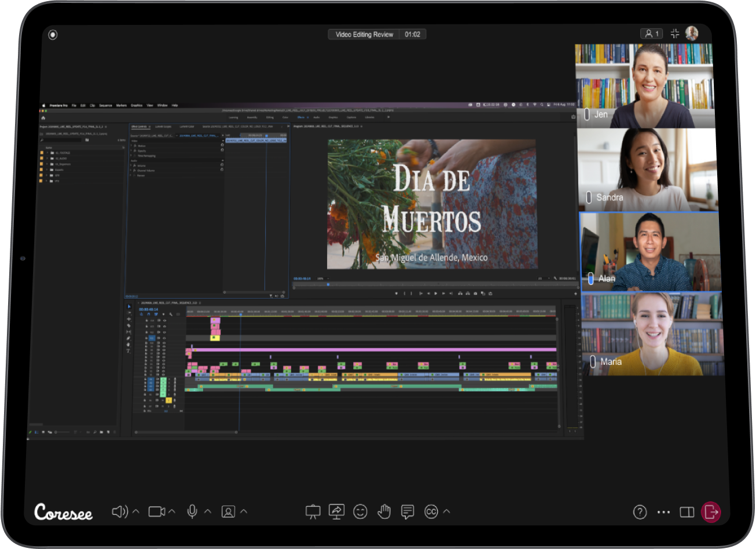Click the timeline timecode 00:00:48:14
This screenshot has width=756, height=549.
(149, 309)
